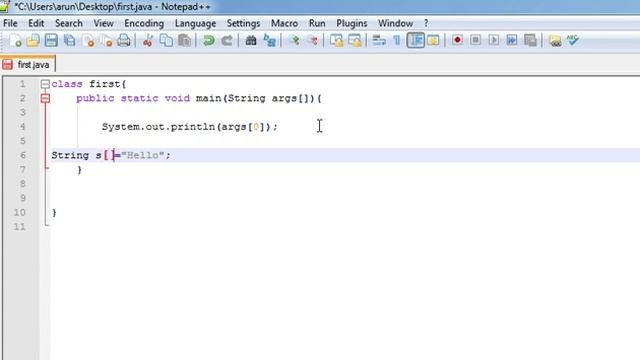Viewport: 640px width, 360px height.
Task: Click the keyword static on line 2
Action: [x=140, y=98]
